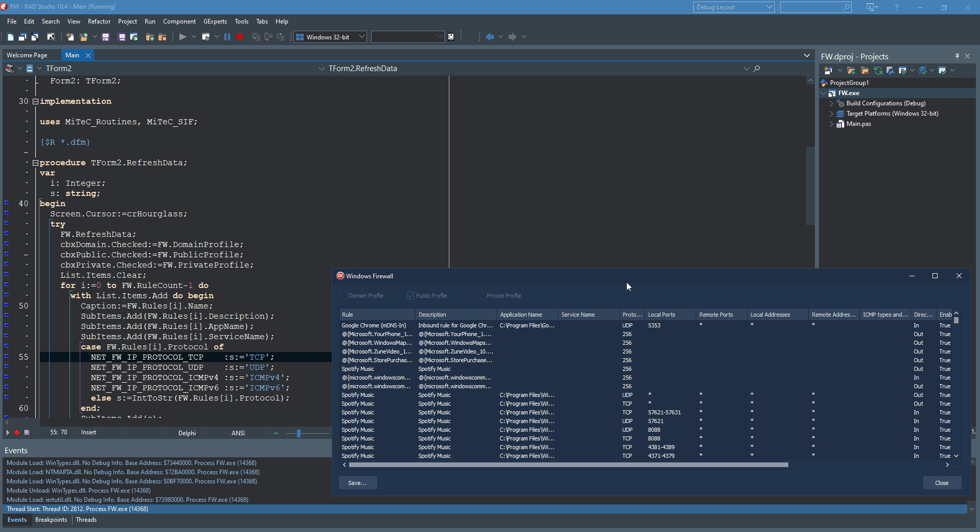Select the Thread Start event log line
This screenshot has height=532, width=980.
click(x=485, y=509)
